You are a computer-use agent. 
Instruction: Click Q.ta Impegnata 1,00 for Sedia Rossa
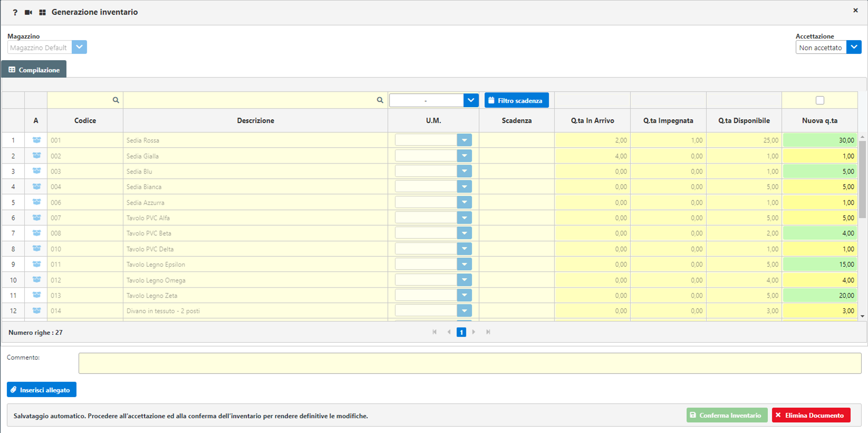coord(668,140)
